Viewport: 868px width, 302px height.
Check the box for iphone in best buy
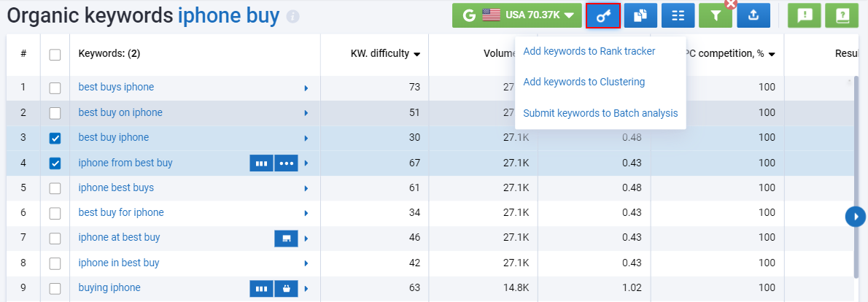55,264
